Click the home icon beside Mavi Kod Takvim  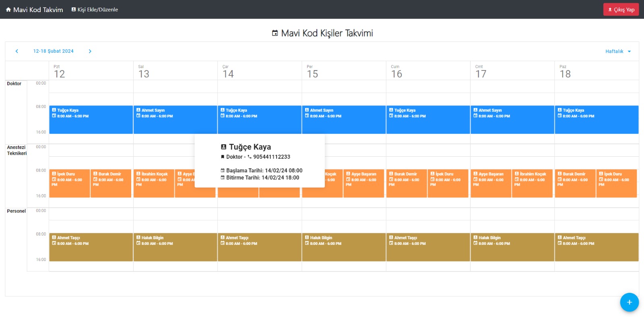[8, 10]
